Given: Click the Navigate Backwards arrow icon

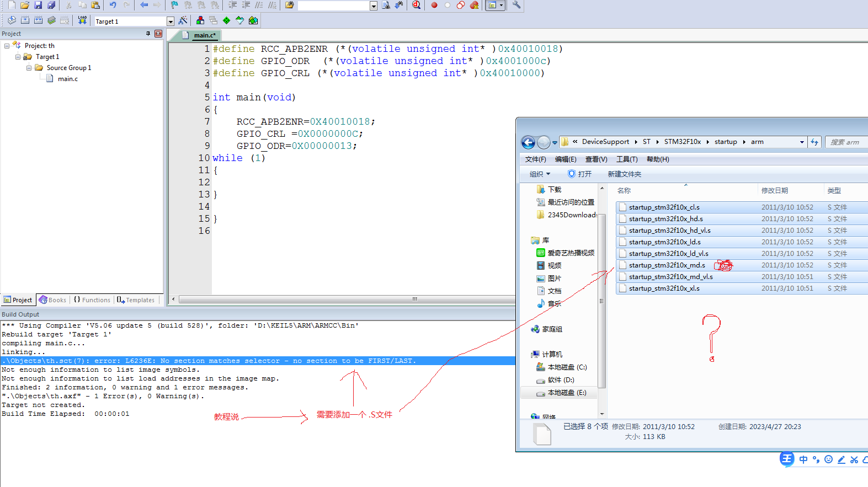Looking at the screenshot, I should [x=144, y=5].
